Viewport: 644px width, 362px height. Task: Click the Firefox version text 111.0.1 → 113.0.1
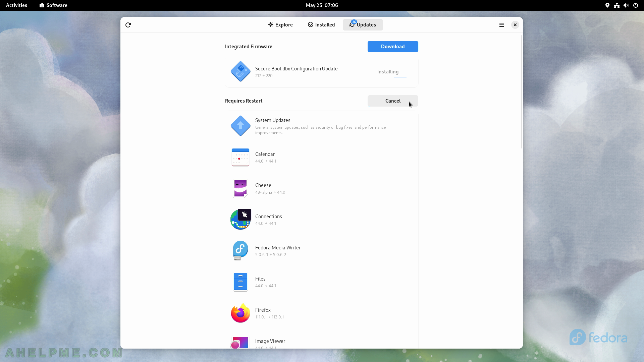[x=269, y=317]
